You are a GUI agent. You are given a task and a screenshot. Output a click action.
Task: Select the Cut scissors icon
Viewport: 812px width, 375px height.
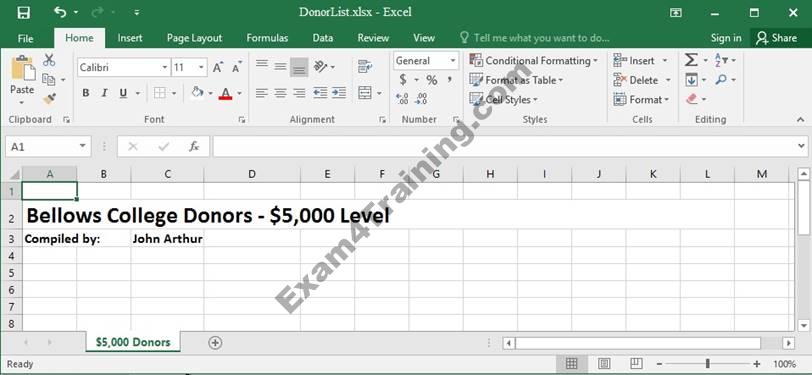[49, 60]
